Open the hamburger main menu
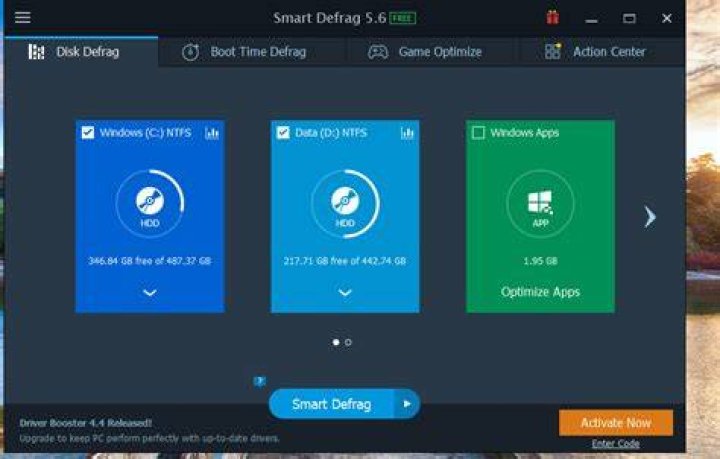Image resolution: width=720 pixels, height=459 pixels. (22, 17)
